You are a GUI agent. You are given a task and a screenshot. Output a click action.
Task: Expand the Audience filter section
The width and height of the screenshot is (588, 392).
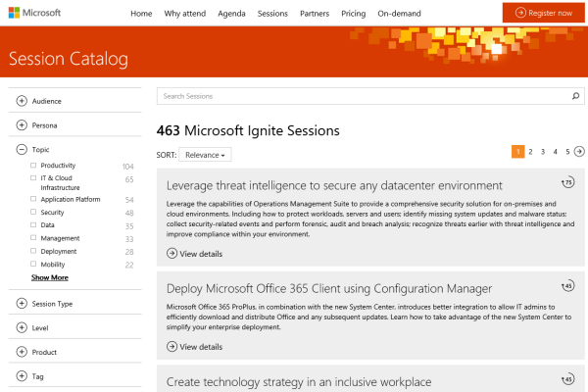click(22, 100)
